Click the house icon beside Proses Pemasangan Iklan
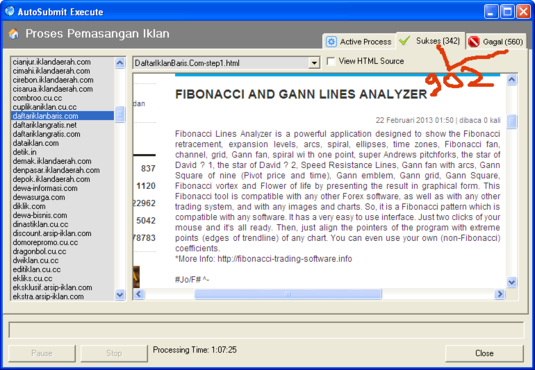The image size is (535, 370). pos(14,34)
